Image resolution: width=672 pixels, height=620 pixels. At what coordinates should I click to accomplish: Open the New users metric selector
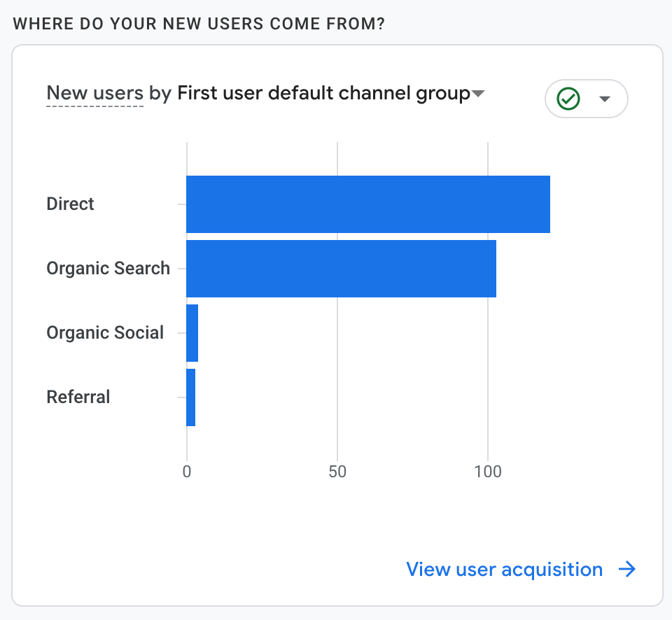(94, 93)
